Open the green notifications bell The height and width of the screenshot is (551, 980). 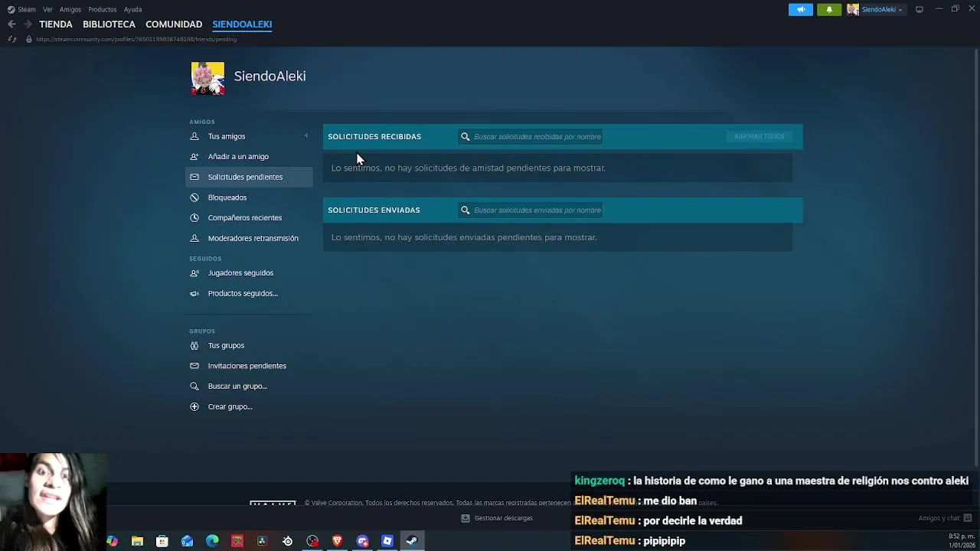829,9
